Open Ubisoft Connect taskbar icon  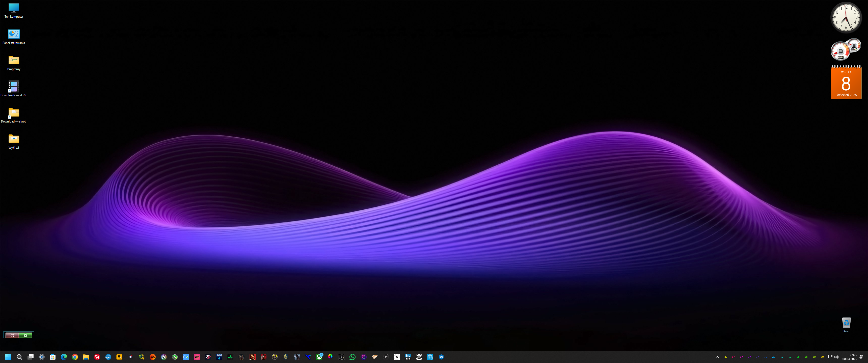click(164, 357)
